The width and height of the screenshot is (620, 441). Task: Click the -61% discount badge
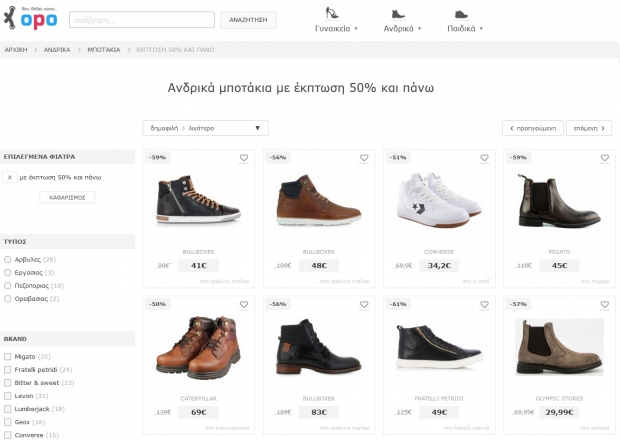(398, 304)
